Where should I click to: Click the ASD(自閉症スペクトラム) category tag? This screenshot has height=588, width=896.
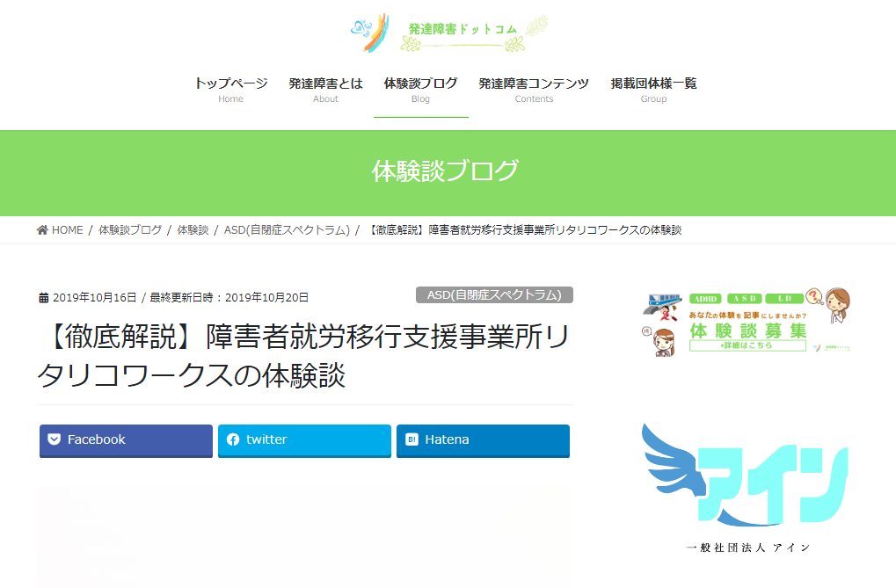coord(494,295)
